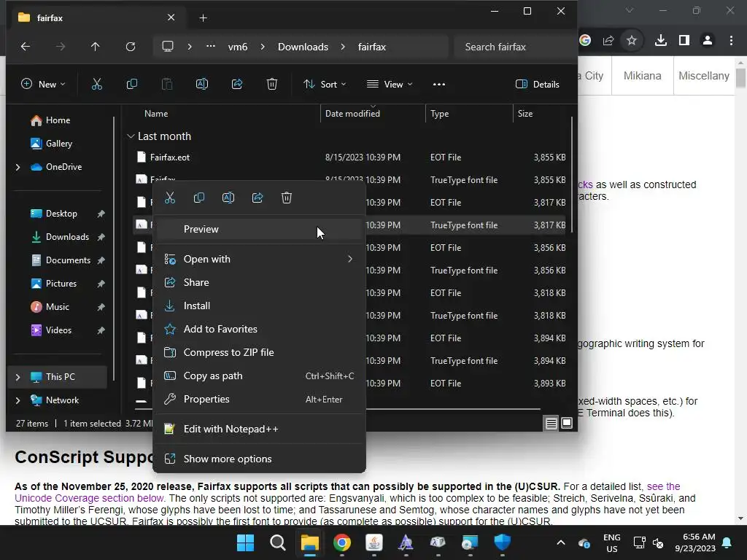This screenshot has width=747, height=560.
Task: Expand This PC tree node
Action: click(18, 377)
